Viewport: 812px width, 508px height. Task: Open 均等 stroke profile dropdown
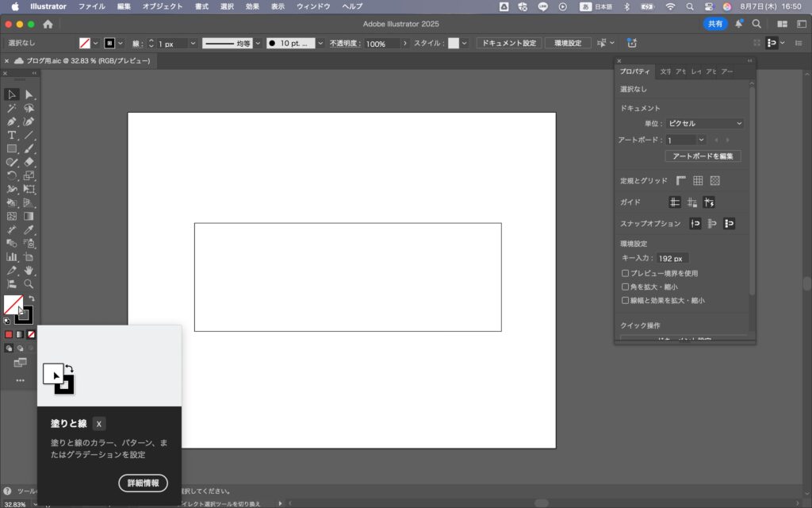[258, 43]
